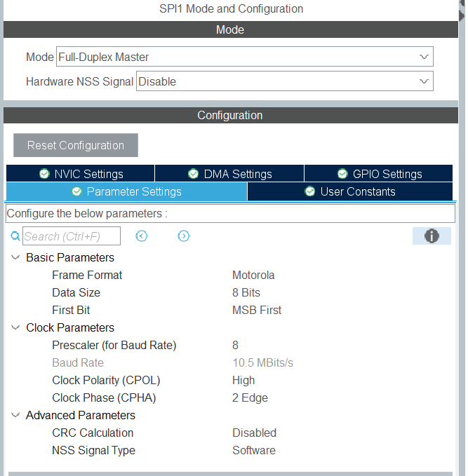Collapse the Basic Parameters section
Image resolution: width=468 pixels, height=476 pixels.
(15, 258)
